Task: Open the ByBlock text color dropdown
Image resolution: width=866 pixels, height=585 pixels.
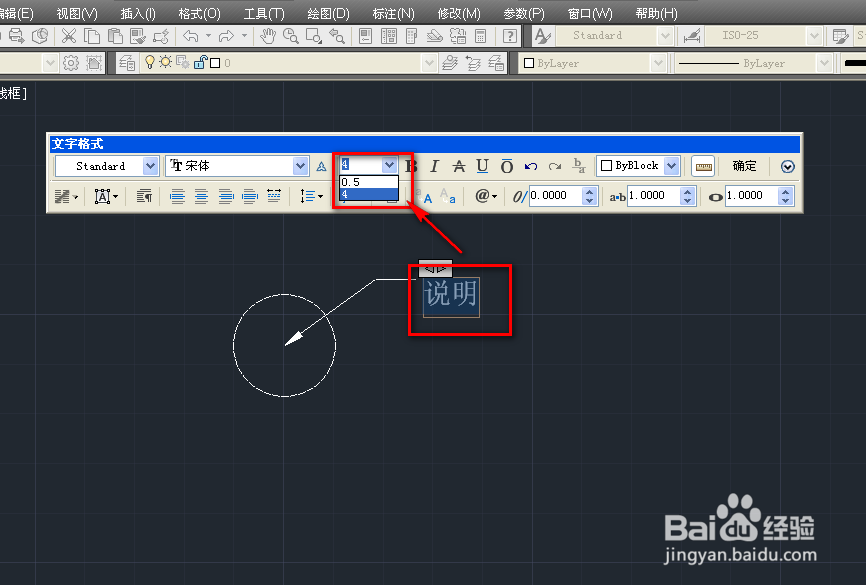Action: [672, 166]
